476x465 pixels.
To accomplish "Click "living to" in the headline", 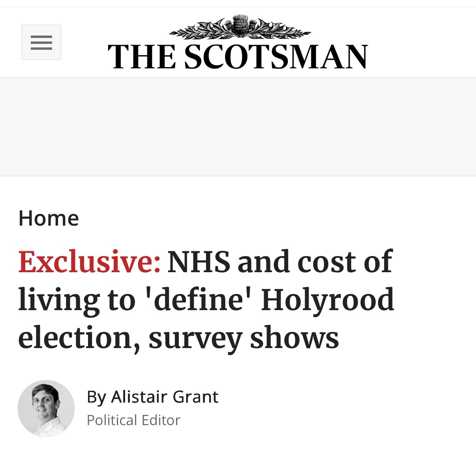I will click(x=77, y=300).
